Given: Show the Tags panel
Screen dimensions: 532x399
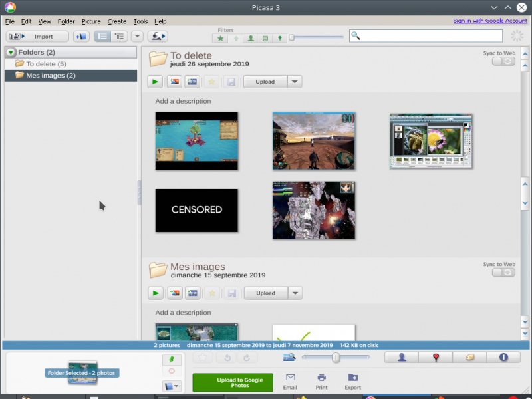Looking at the screenshot, I should tap(469, 357).
